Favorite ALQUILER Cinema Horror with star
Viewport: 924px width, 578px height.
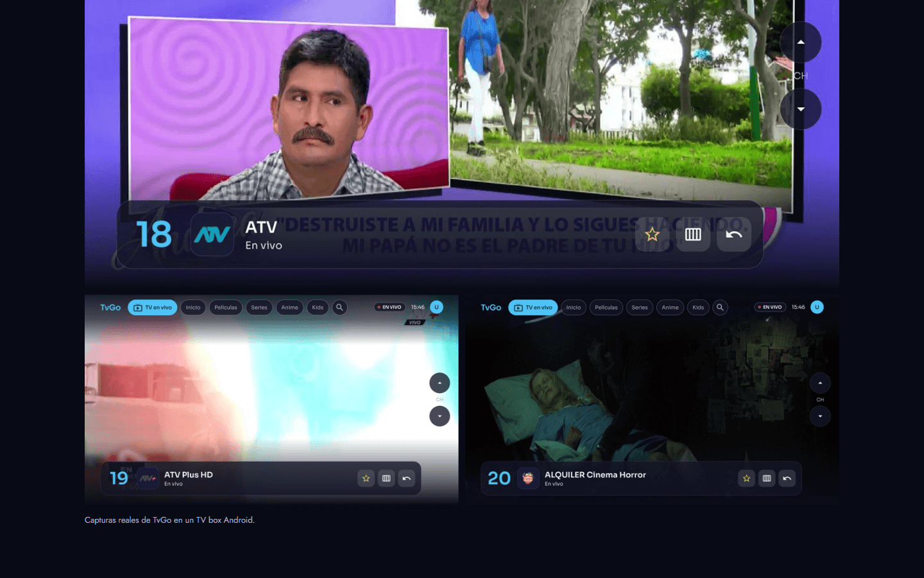(x=746, y=478)
